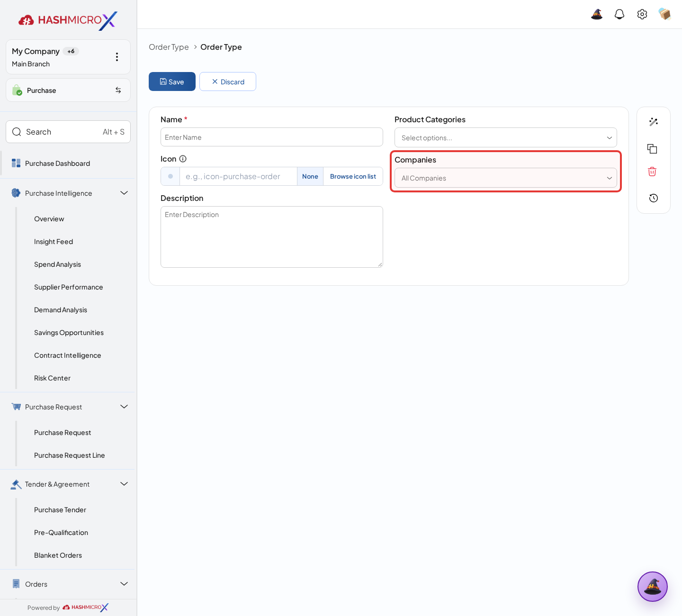Click the magic wand icon in side panel

(x=654, y=122)
